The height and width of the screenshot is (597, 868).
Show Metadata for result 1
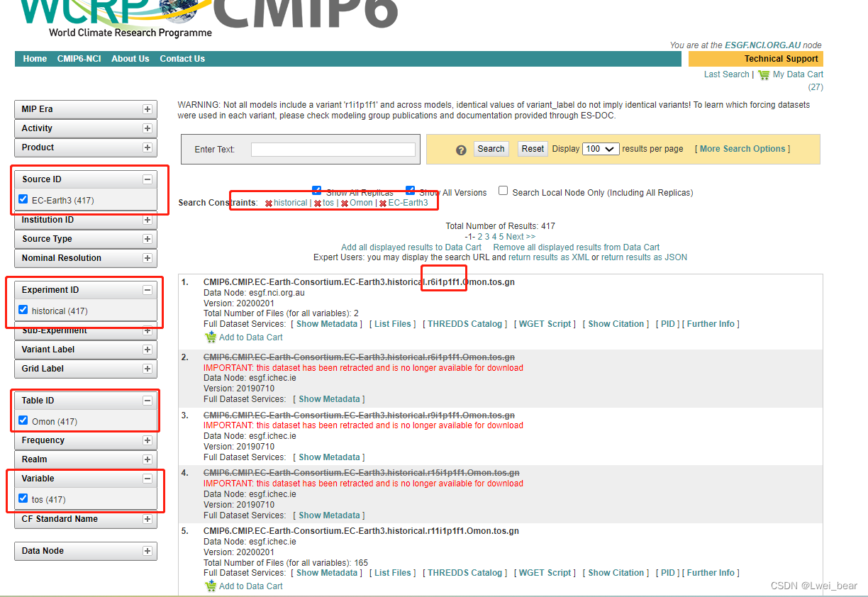tap(327, 324)
